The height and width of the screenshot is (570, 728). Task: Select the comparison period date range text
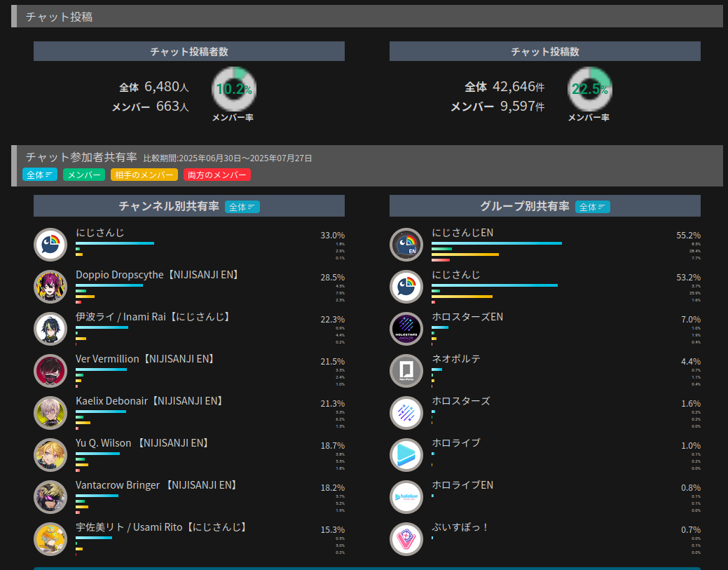pyautogui.click(x=228, y=158)
